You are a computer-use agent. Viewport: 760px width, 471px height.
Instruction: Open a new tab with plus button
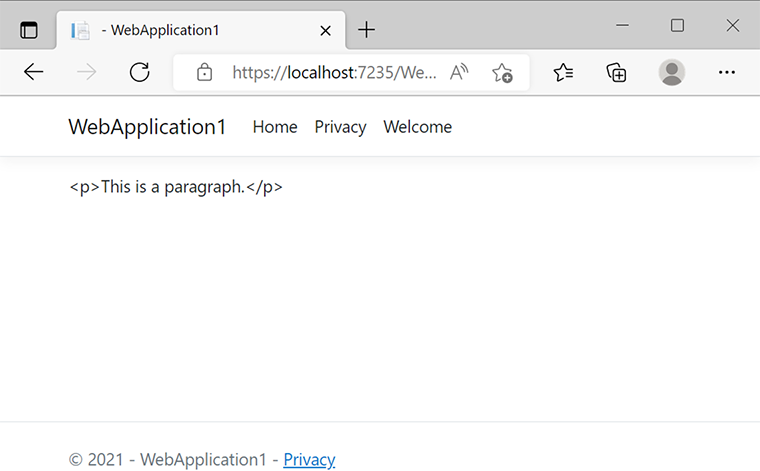point(366,30)
